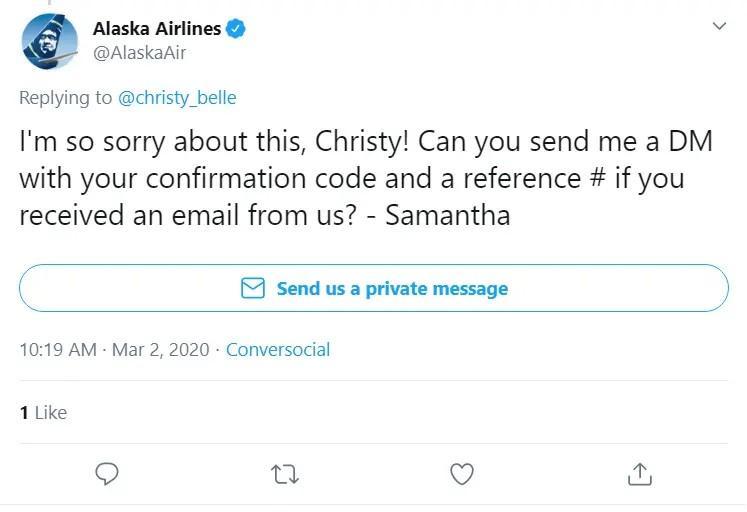Open the Alaska Airlines profile picture

50,41
